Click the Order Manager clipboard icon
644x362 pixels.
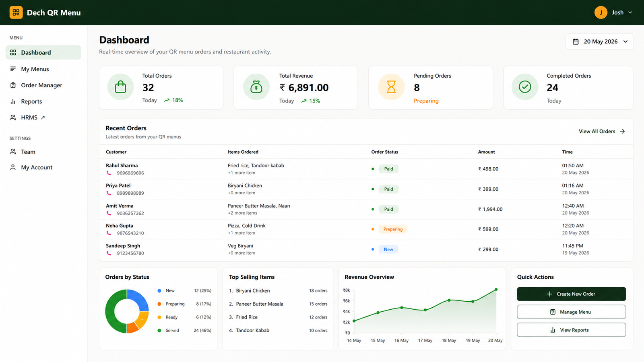tap(13, 85)
